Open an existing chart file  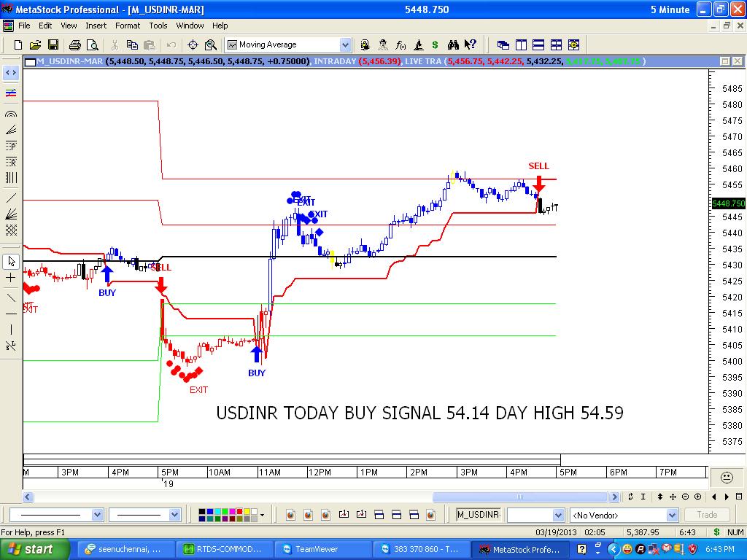coord(34,44)
